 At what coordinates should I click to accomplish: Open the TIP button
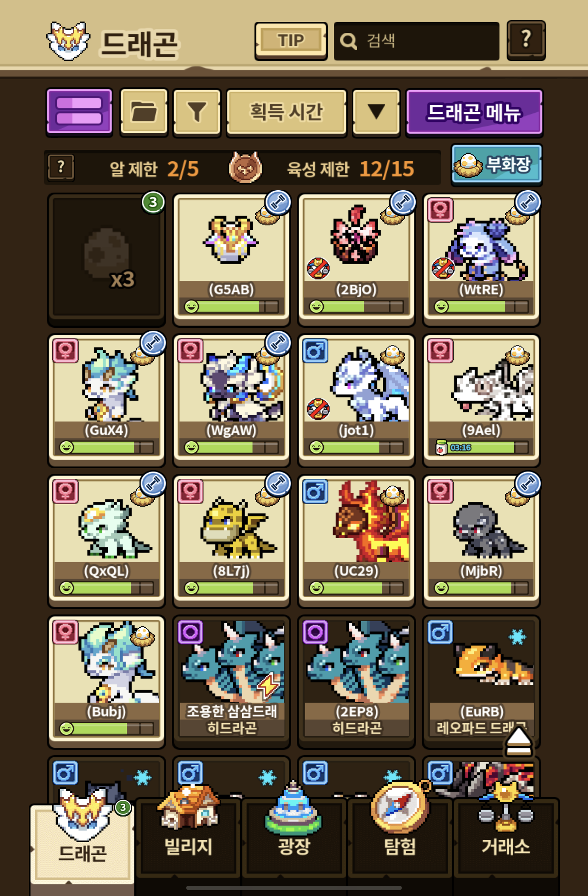[x=291, y=40]
